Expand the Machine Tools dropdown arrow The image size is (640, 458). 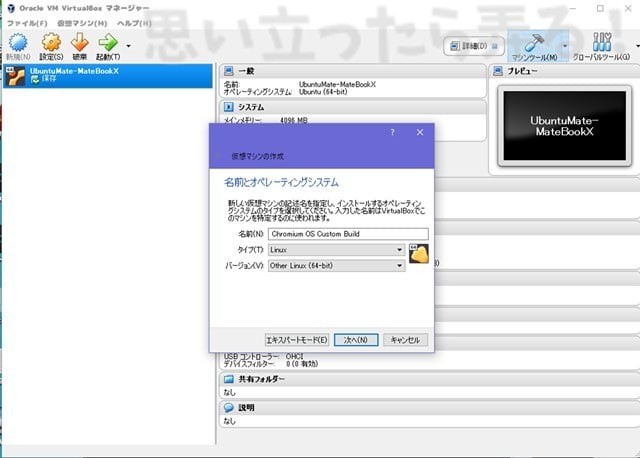[565, 45]
